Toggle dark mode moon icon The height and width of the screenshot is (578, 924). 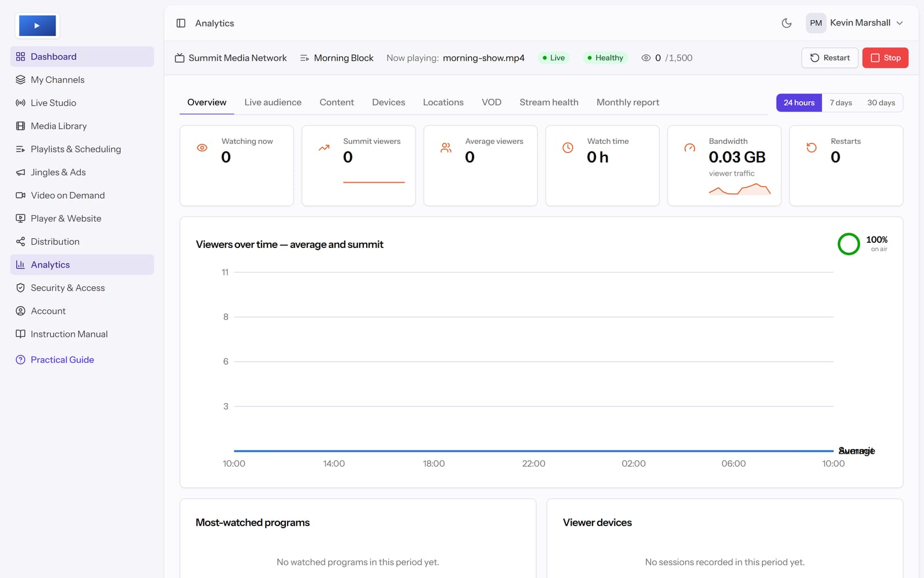pos(787,23)
